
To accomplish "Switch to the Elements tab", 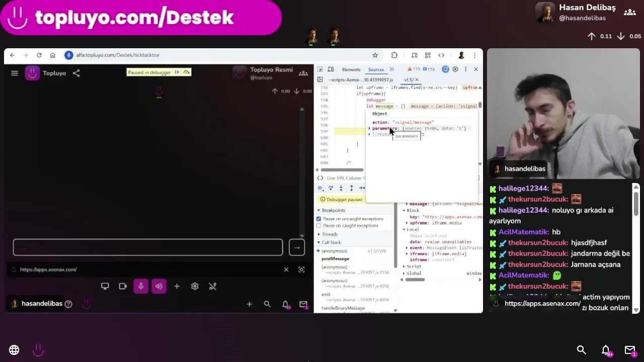I will point(351,69).
